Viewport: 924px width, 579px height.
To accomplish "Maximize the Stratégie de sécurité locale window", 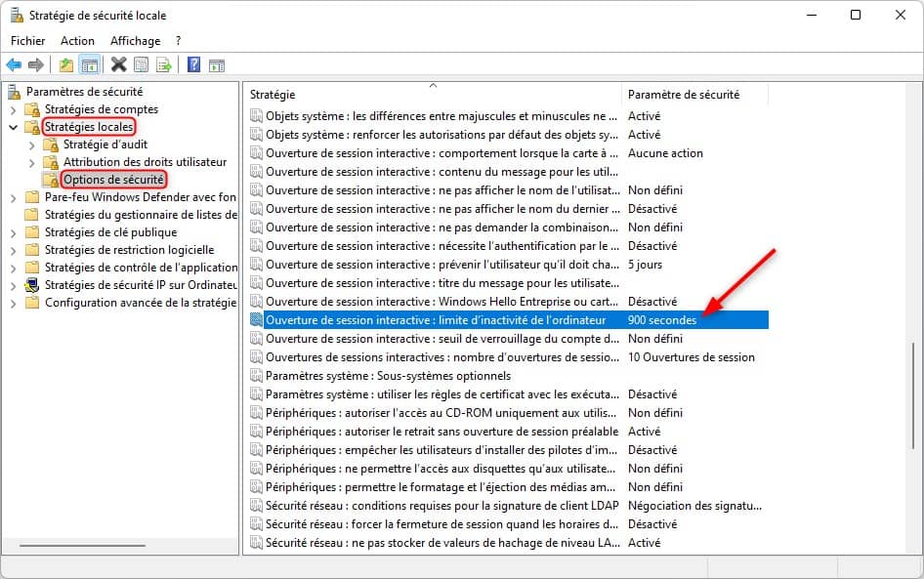I will pyautogui.click(x=856, y=15).
